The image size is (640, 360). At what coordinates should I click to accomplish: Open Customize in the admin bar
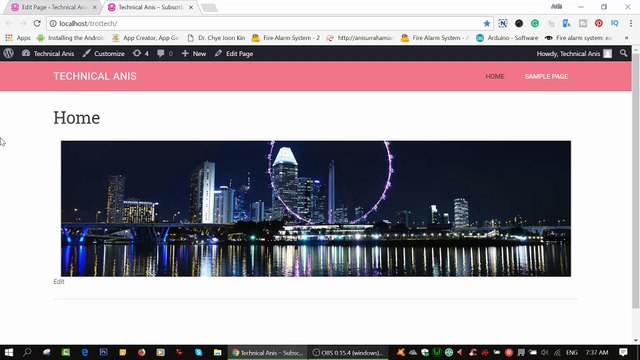[103, 53]
